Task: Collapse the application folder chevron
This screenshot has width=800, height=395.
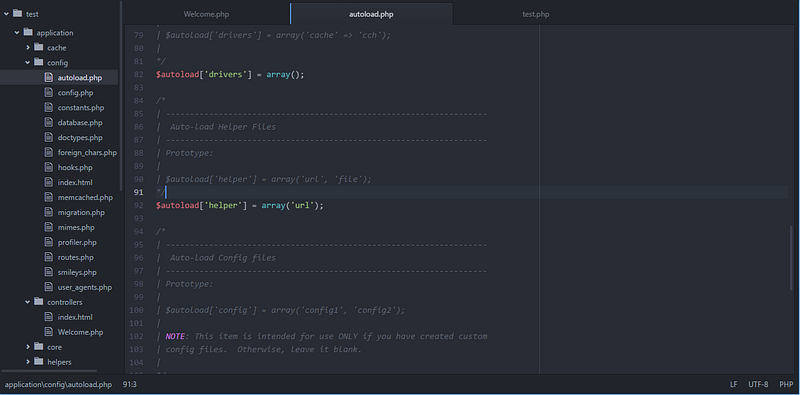Action: coord(17,33)
